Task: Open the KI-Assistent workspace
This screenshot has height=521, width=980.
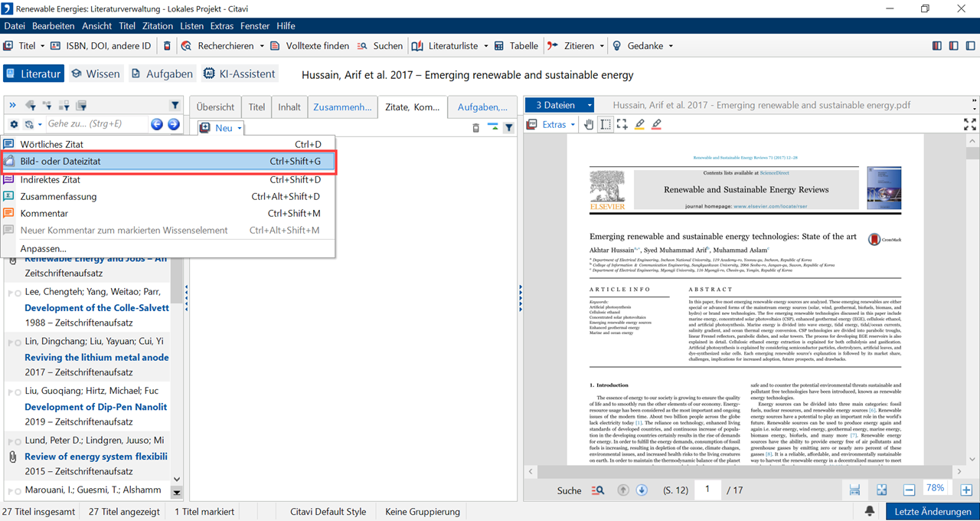Action: [240, 74]
